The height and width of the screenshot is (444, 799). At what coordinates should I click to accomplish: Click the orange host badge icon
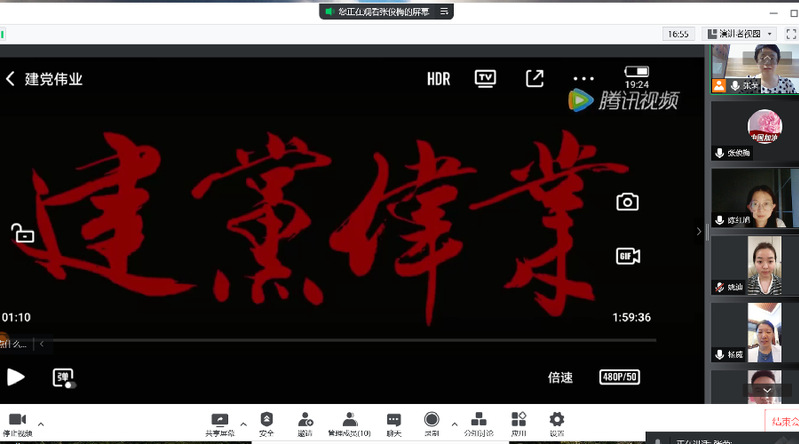pos(719,86)
